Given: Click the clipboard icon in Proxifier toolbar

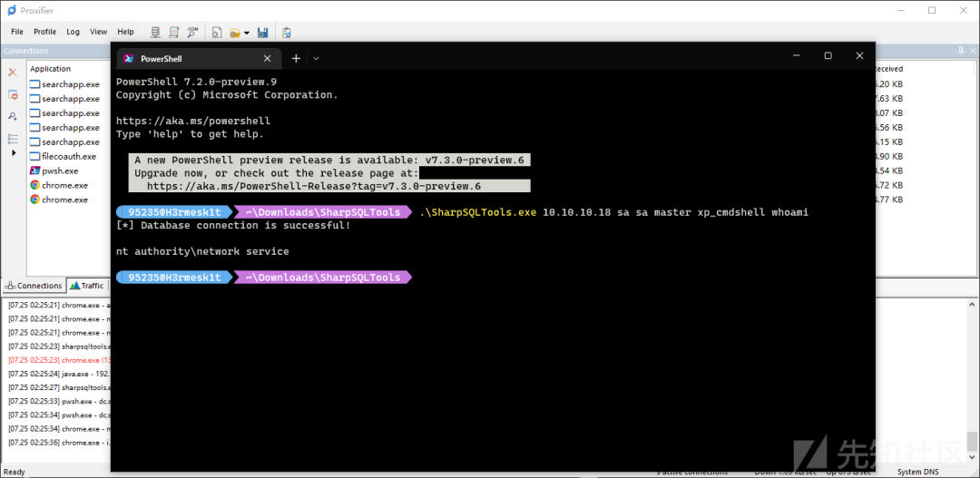Looking at the screenshot, I should [x=286, y=32].
